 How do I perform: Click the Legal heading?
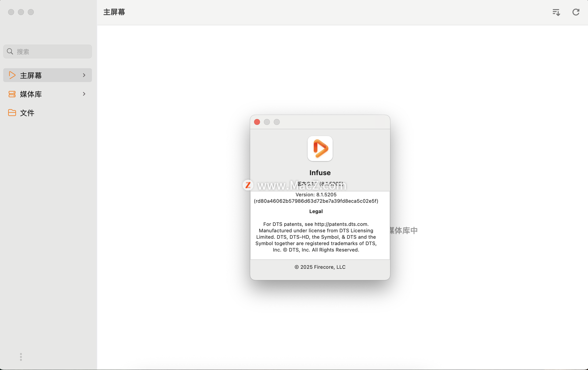click(x=316, y=211)
